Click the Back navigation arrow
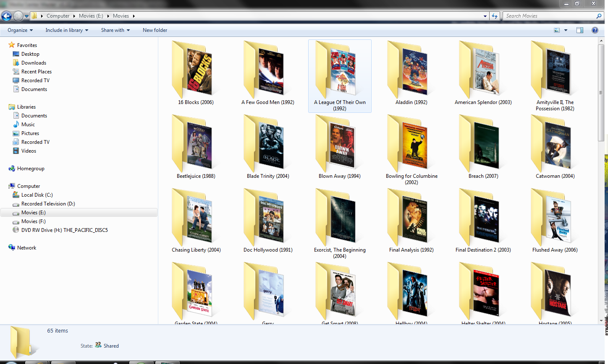608x364 pixels. tap(6, 16)
